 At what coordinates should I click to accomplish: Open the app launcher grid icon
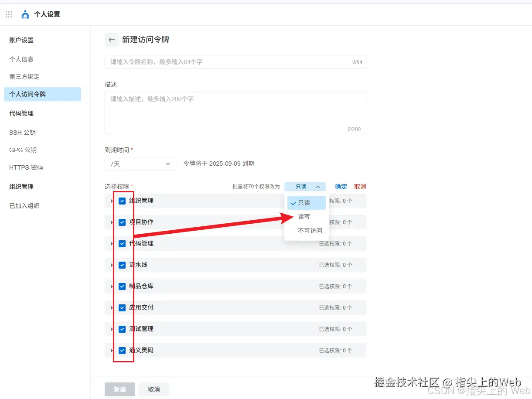8,14
